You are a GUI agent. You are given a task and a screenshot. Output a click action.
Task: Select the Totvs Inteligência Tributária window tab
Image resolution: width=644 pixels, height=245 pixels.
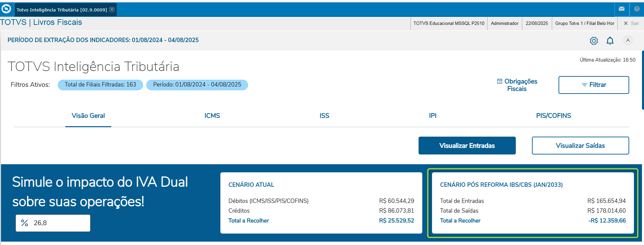66,10
